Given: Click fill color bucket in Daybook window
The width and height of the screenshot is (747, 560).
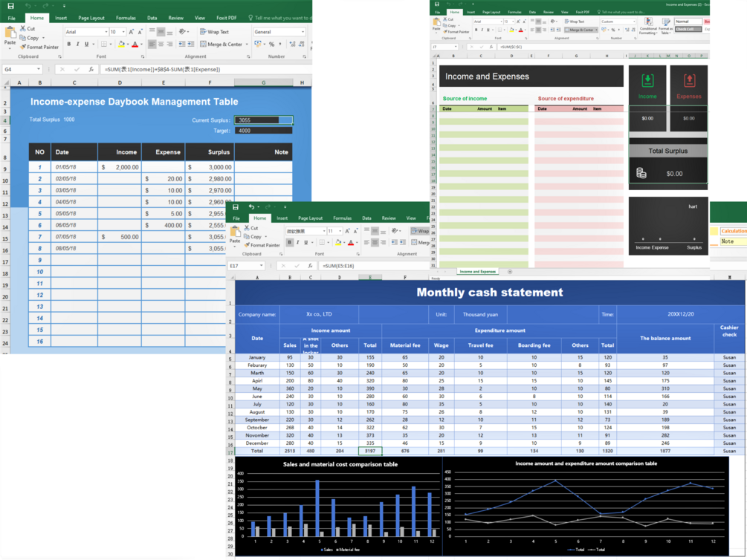Looking at the screenshot, I should pos(121,45).
